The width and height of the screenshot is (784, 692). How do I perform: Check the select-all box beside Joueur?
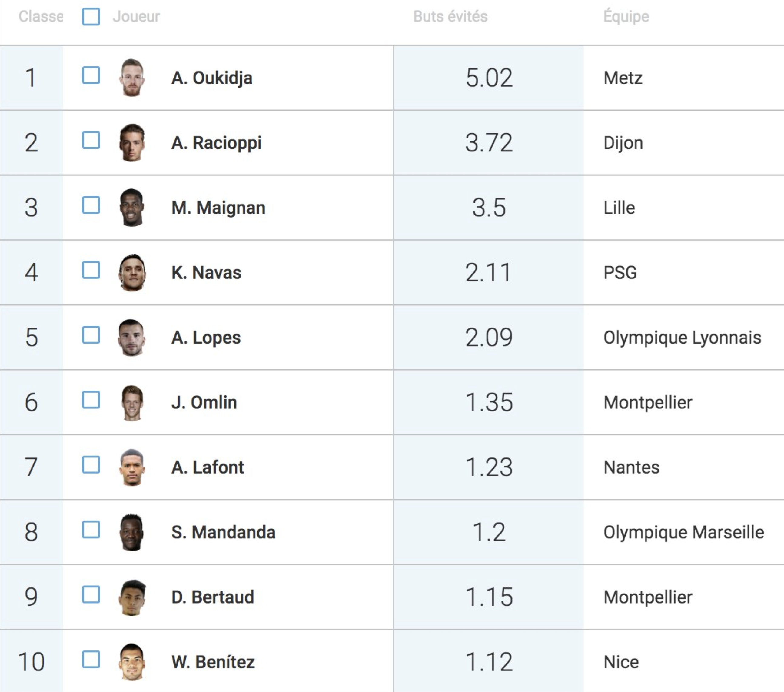(91, 16)
